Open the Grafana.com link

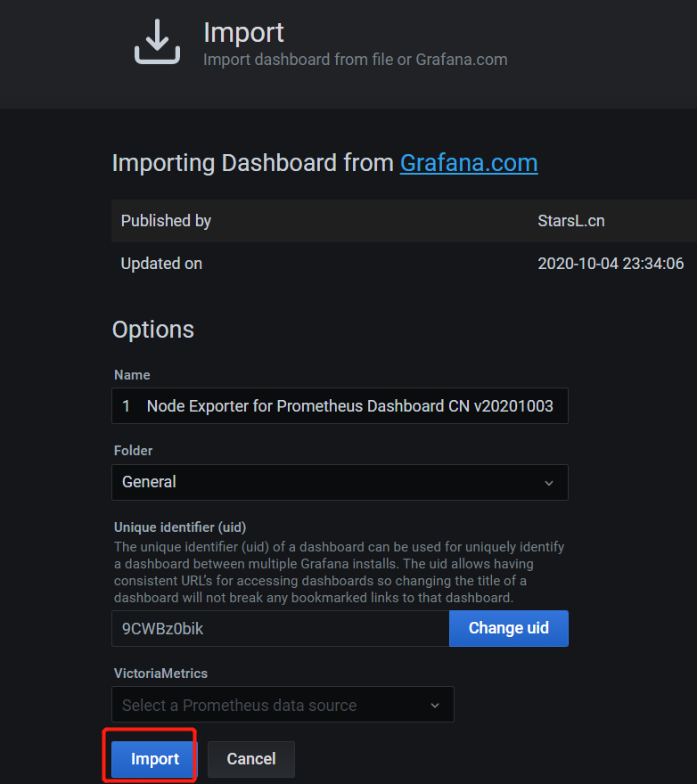pyautogui.click(x=469, y=163)
